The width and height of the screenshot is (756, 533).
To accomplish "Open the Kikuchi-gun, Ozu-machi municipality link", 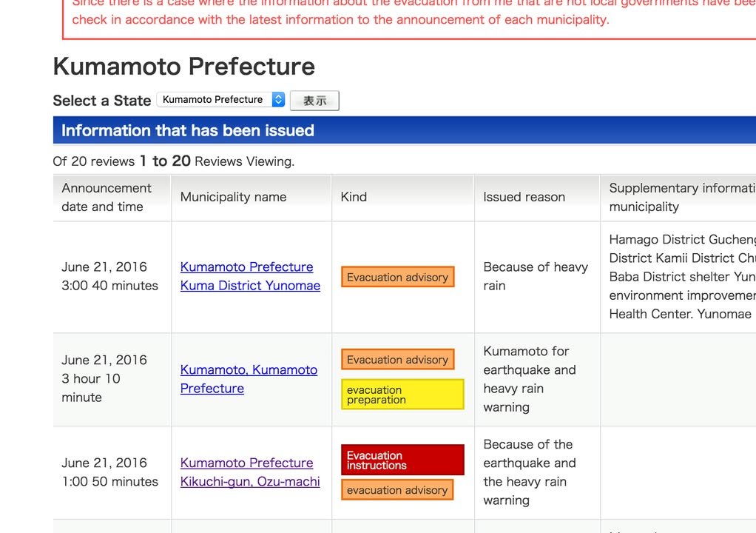I will [250, 472].
